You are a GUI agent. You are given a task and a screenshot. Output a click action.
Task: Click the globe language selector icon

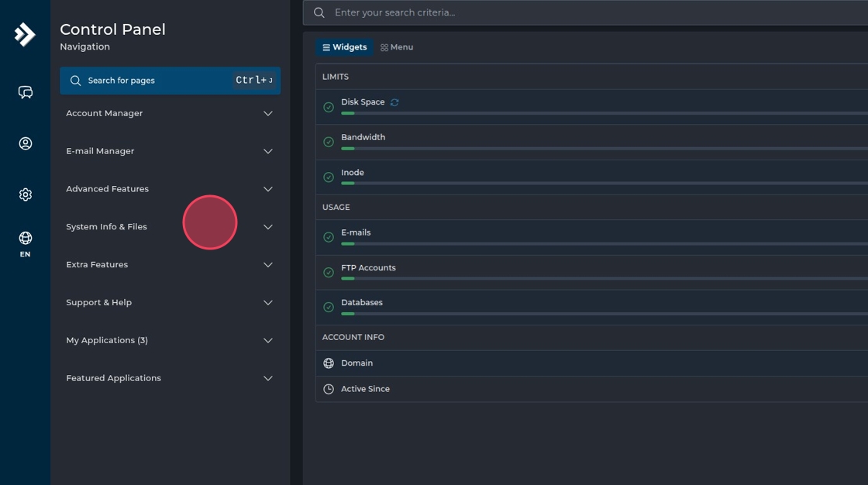coord(26,239)
